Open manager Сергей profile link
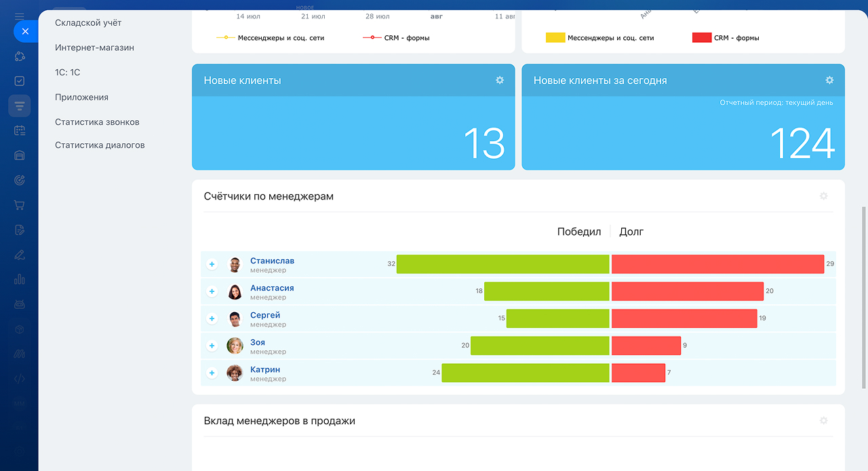 [x=265, y=315]
